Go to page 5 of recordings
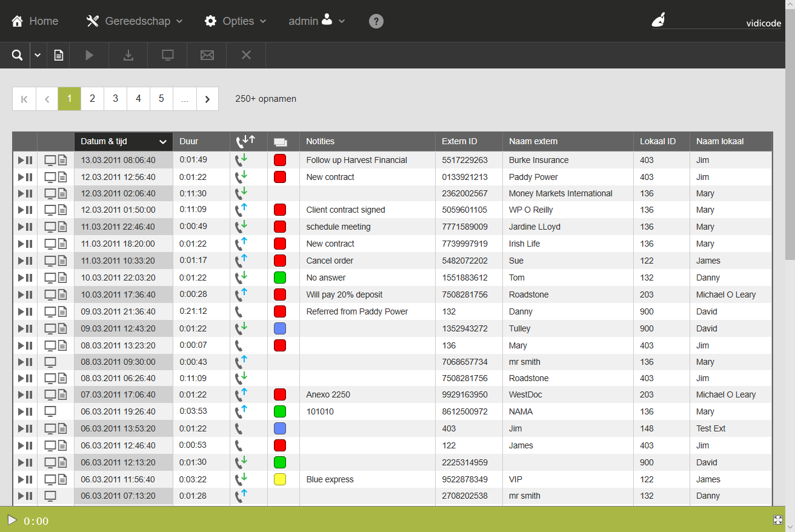Image resolution: width=795 pixels, height=532 pixels. [x=161, y=99]
